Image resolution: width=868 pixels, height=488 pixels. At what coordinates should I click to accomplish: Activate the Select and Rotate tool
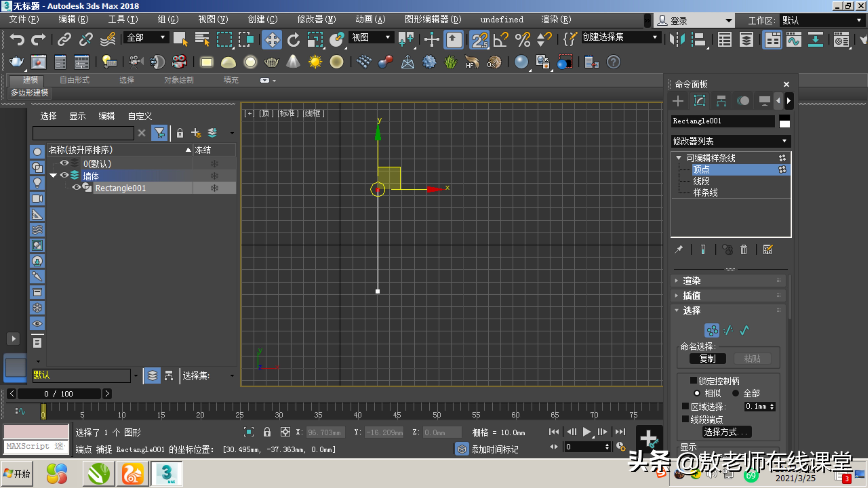point(293,39)
